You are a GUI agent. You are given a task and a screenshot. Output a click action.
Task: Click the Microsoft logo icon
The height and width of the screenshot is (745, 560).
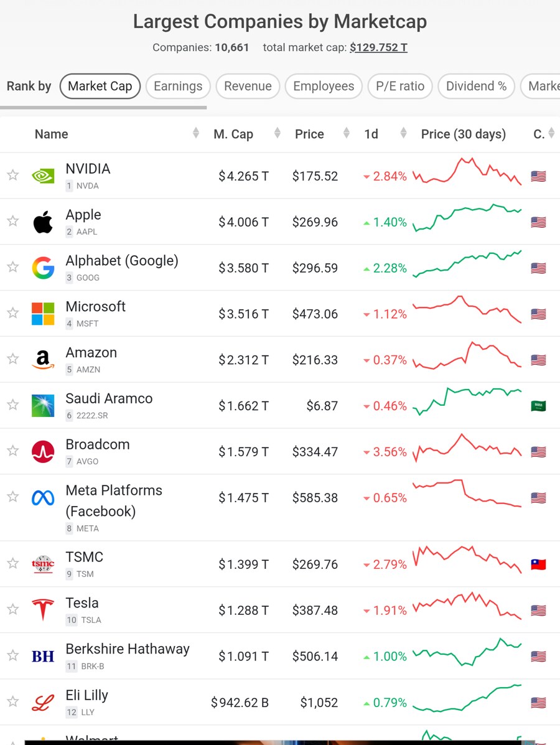click(x=43, y=314)
